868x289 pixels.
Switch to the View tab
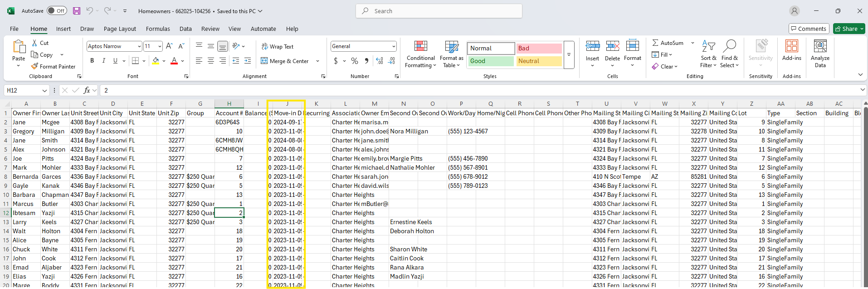(234, 29)
